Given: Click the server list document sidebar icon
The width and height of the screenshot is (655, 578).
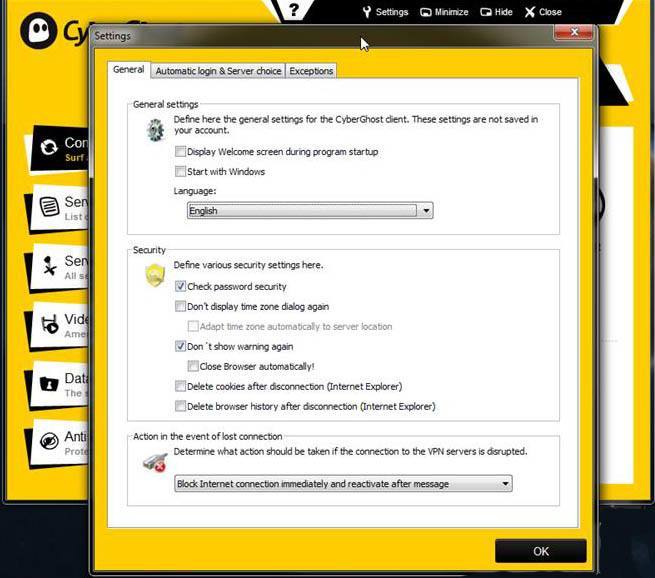Looking at the screenshot, I should click(x=49, y=206).
